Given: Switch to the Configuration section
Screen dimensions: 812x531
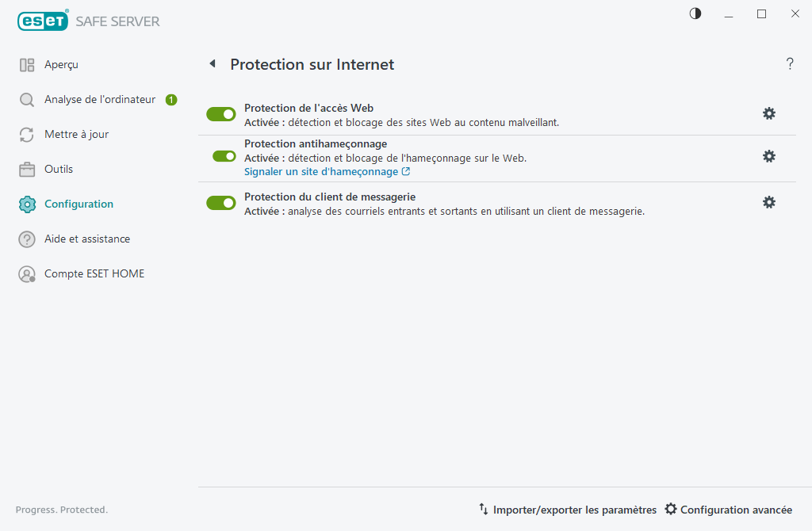Looking at the screenshot, I should tap(26, 204).
